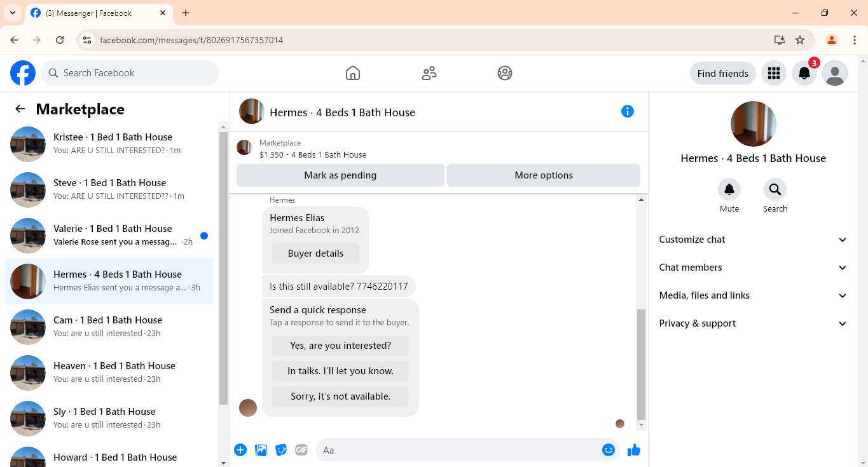Image resolution: width=868 pixels, height=467 pixels.
Task: Select Hermes 4 Beds 1 Bath House chat
Action: tap(109, 281)
